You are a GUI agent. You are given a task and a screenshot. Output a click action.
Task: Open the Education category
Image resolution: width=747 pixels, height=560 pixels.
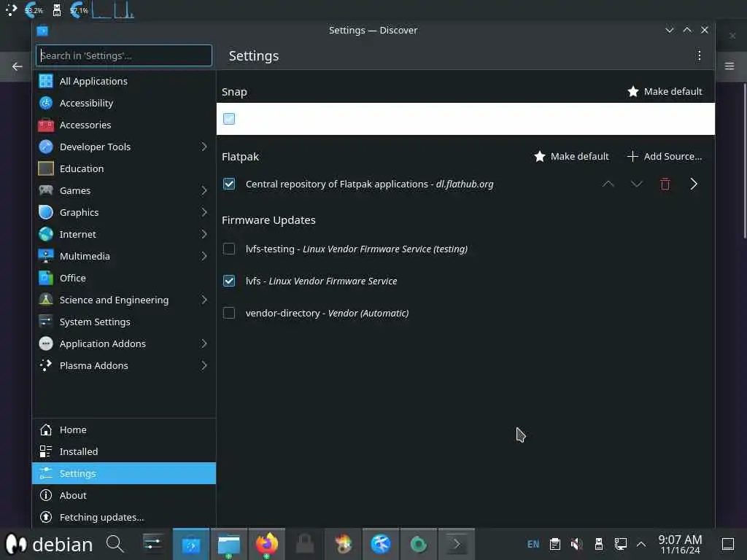124,168
